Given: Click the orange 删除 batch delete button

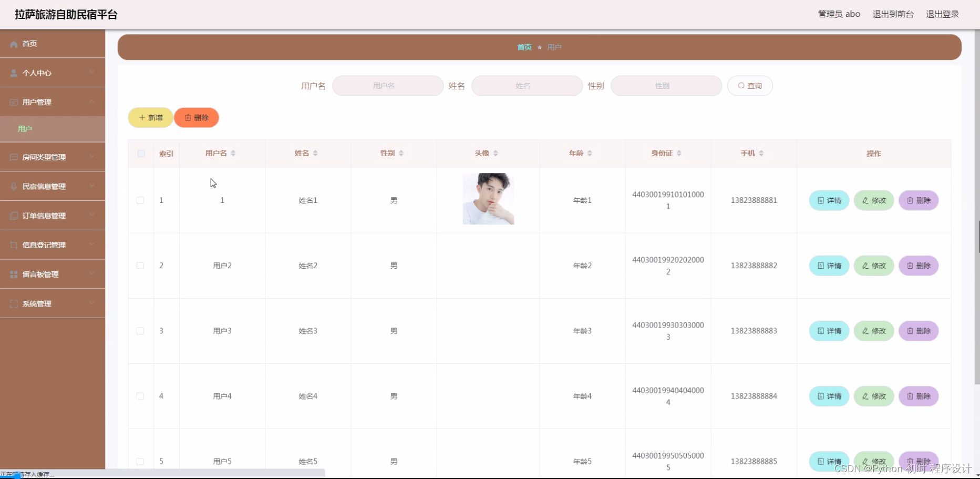Looking at the screenshot, I should point(197,118).
